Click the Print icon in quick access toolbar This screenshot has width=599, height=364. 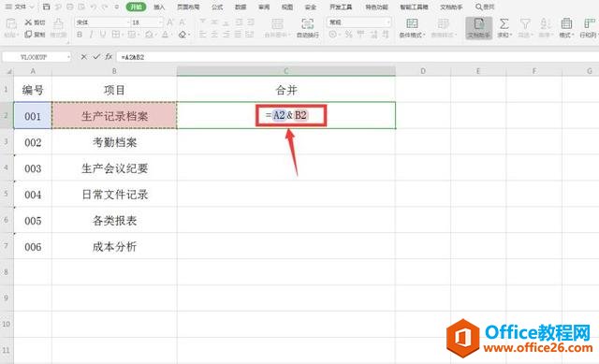[x=70, y=7]
